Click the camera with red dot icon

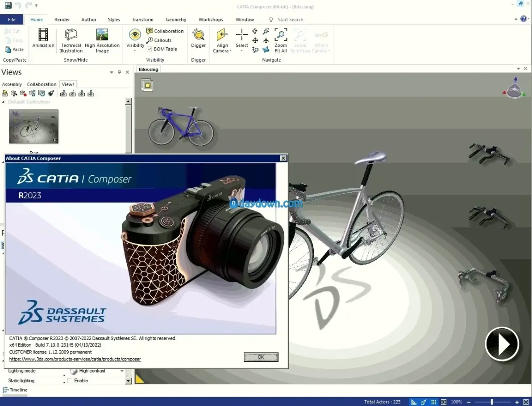point(23,93)
